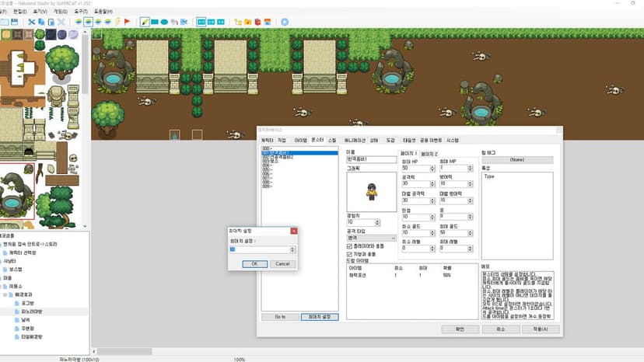Collapse the 배경효과 folder in tree
The height and width of the screenshot is (362, 644).
click(5, 294)
